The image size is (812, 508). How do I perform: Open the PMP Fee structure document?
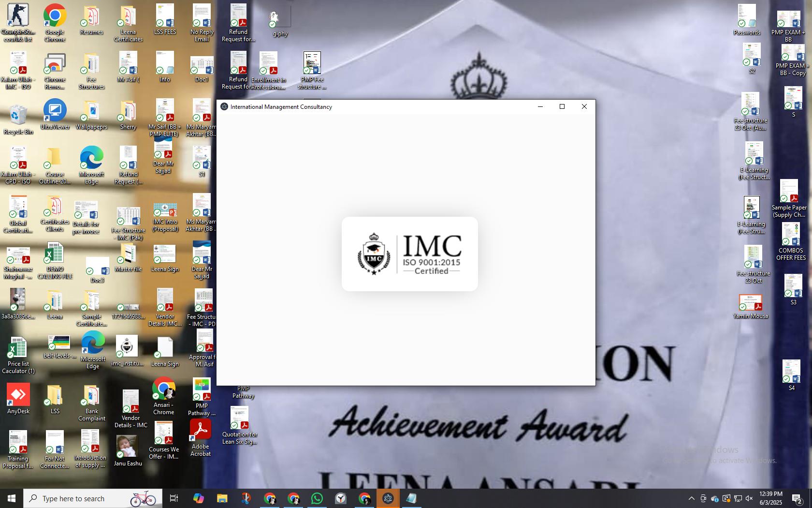(312, 71)
